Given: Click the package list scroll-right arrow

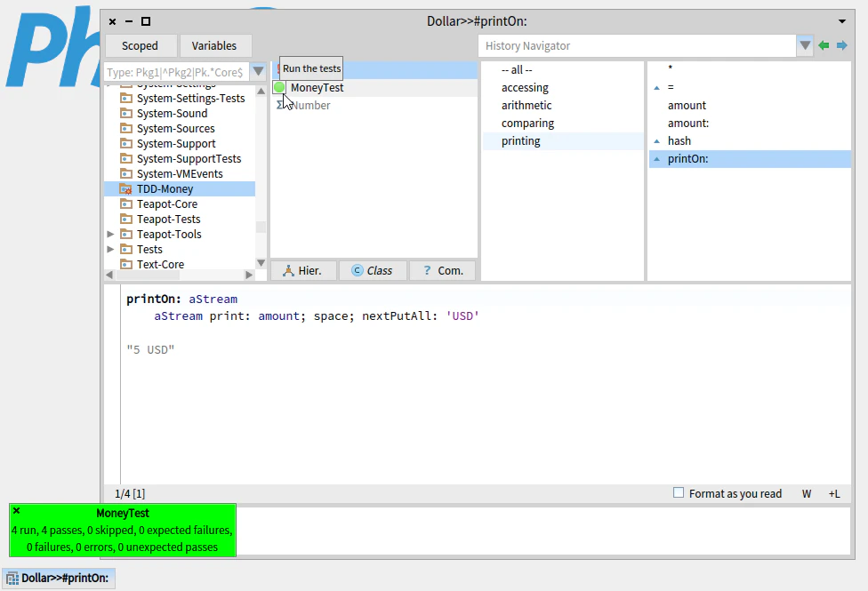Looking at the screenshot, I should click(x=249, y=275).
